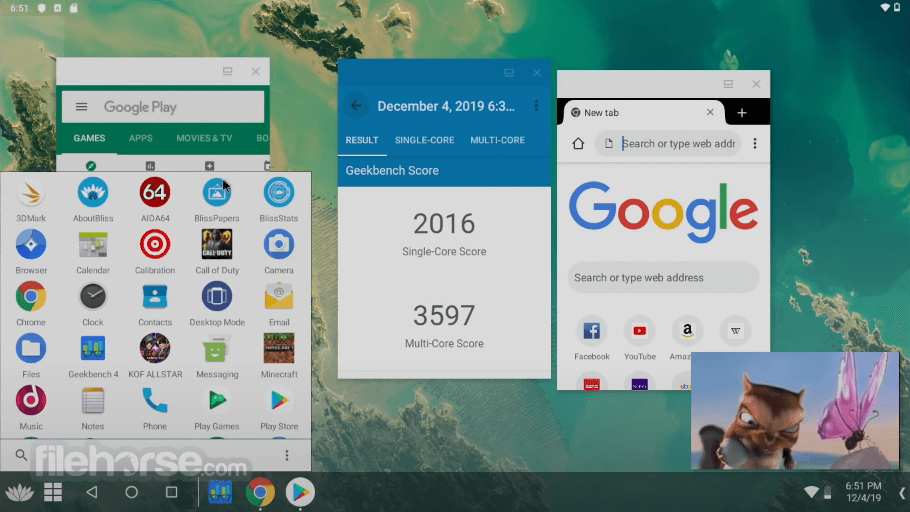Launch Play Games app
Image resolution: width=910 pixels, height=512 pixels.
(217, 400)
